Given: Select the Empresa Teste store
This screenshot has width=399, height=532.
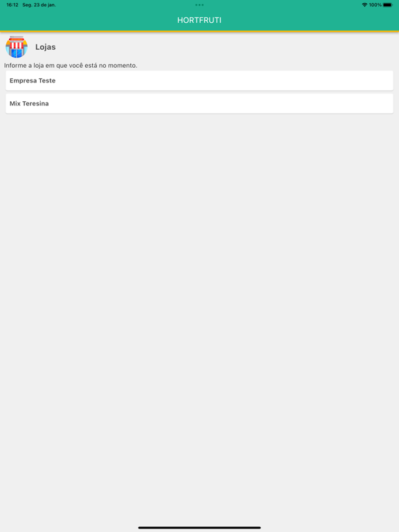Looking at the screenshot, I should pos(199,81).
